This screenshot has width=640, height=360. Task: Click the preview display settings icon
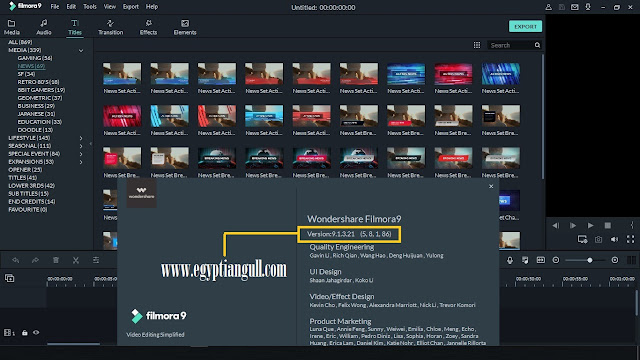(582, 240)
